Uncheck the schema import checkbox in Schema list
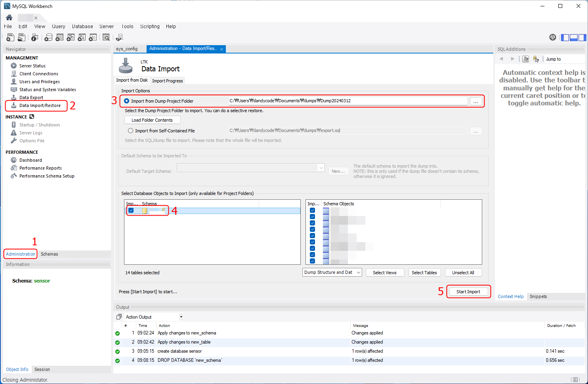588x384 pixels. pyautogui.click(x=131, y=210)
